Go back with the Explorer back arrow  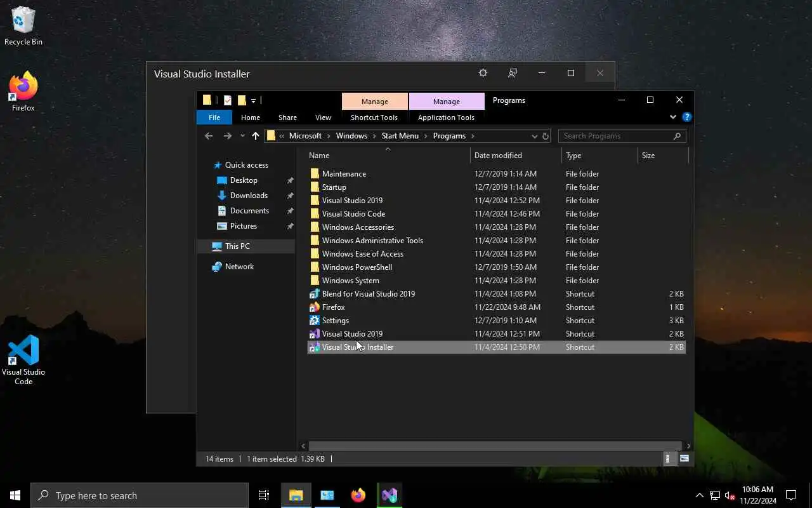[209, 136]
